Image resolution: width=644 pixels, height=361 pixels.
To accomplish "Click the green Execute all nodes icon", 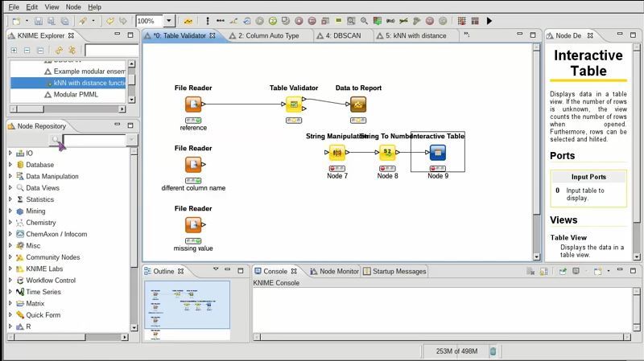I will [273, 21].
